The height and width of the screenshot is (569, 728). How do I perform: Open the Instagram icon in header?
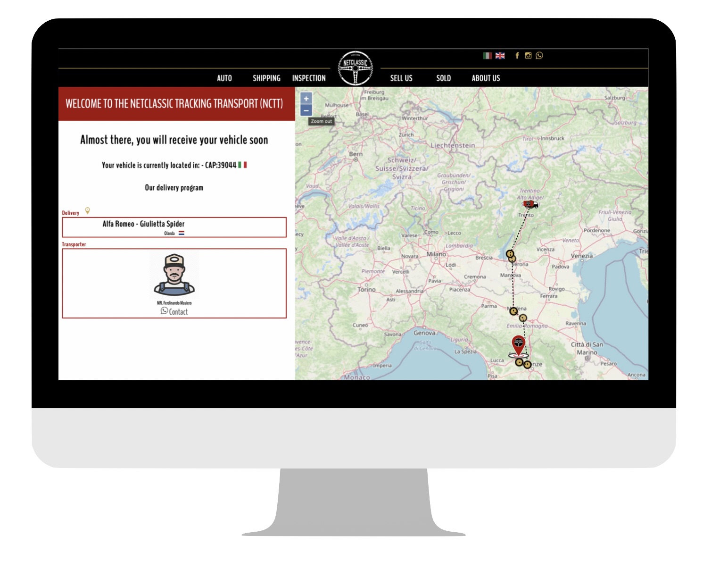pos(528,56)
